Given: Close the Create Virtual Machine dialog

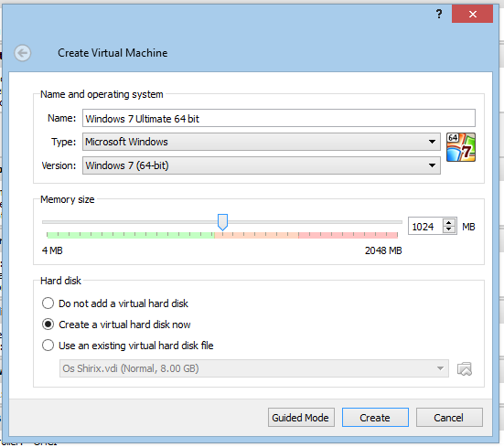Looking at the screenshot, I should (472, 14).
